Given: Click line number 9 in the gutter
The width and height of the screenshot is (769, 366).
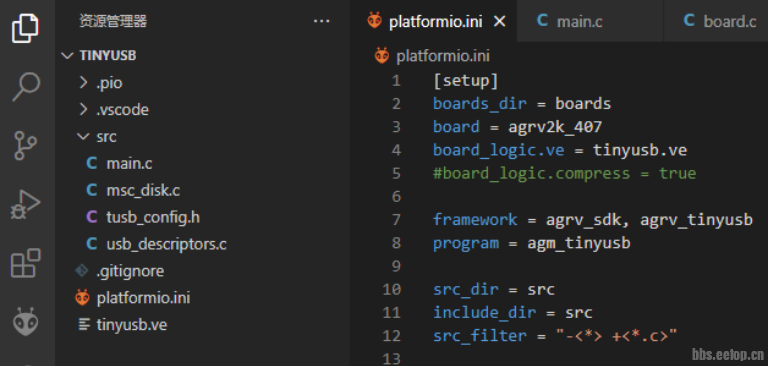Looking at the screenshot, I should pos(396,266).
